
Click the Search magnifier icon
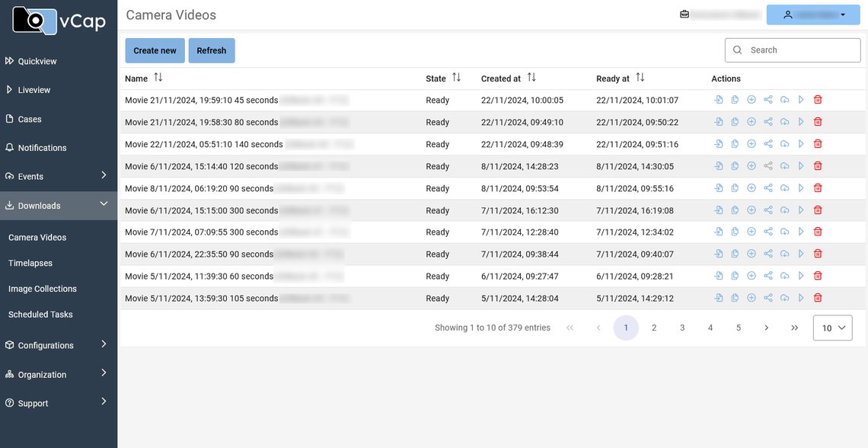tap(737, 50)
